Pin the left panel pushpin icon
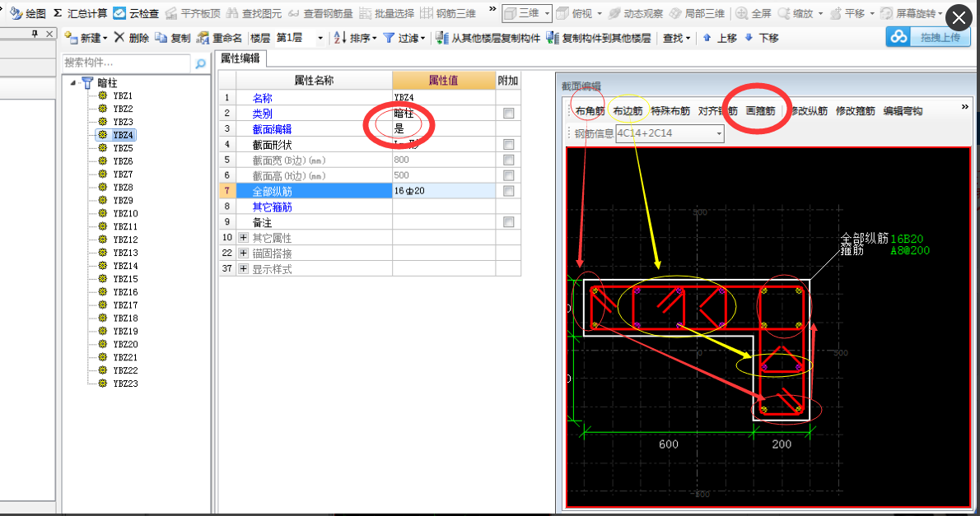 coord(35,34)
